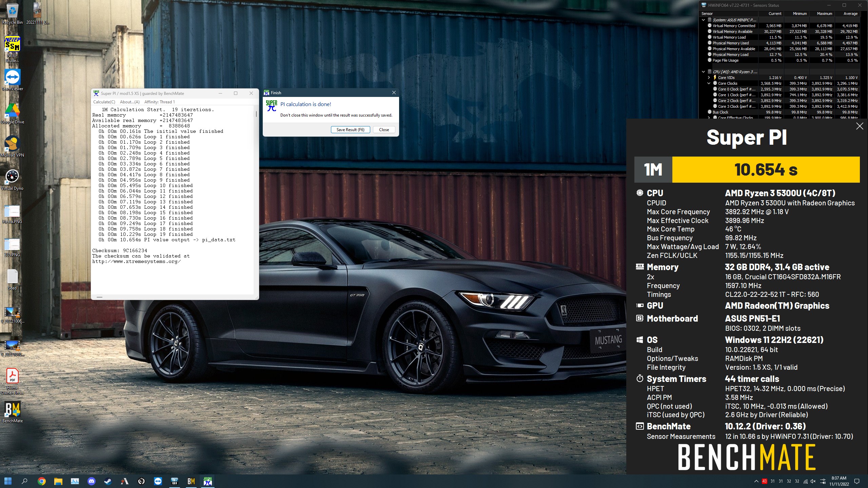Select Mullvad VPN desktop shortcut
The width and height of the screenshot is (868, 488).
click(12, 146)
